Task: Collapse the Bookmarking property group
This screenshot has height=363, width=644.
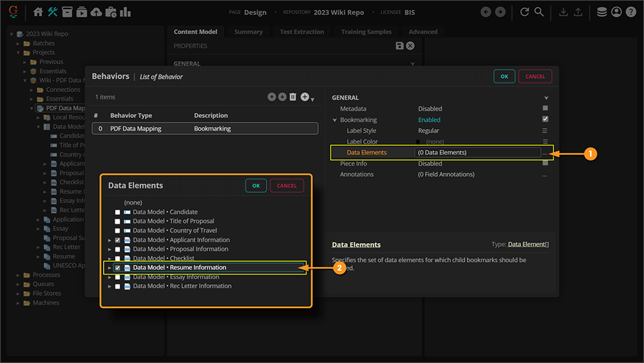Action: click(335, 120)
